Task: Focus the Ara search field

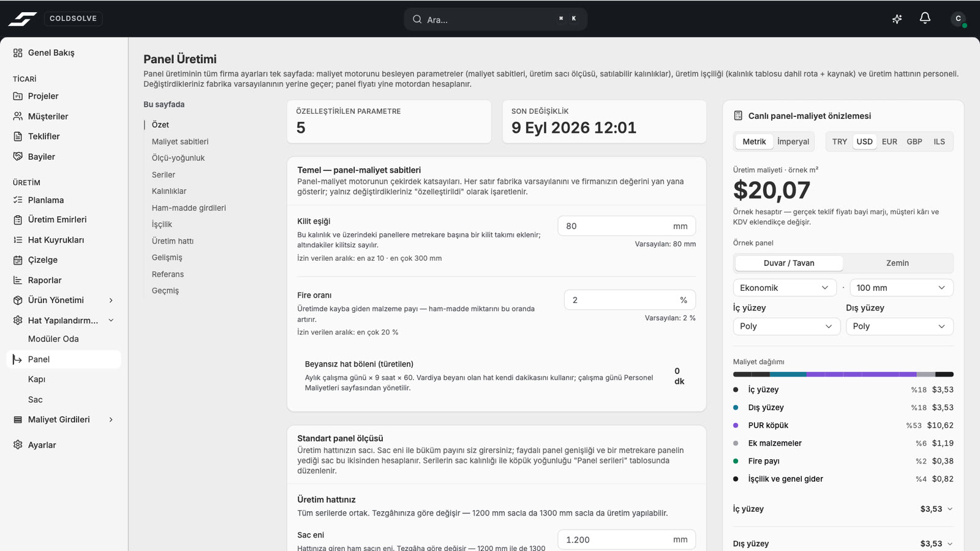Action: click(x=496, y=19)
